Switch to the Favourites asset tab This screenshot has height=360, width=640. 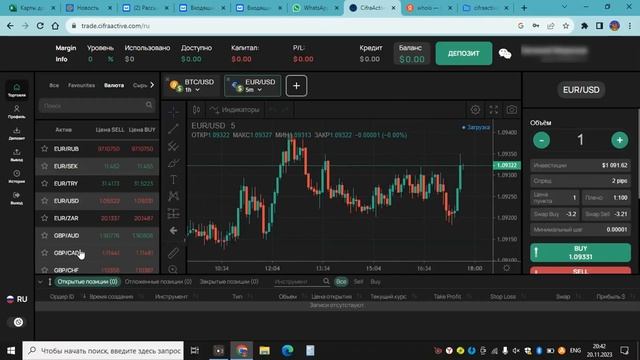tap(82, 85)
